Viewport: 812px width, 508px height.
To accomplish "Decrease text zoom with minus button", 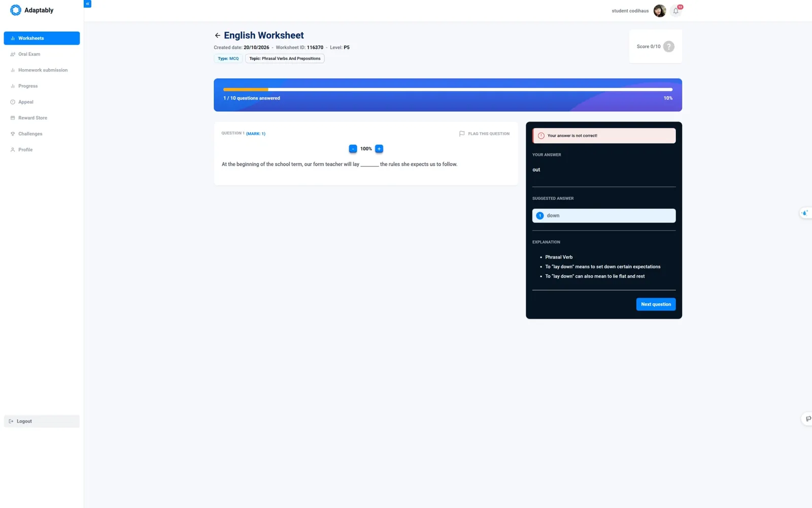I will (x=353, y=149).
